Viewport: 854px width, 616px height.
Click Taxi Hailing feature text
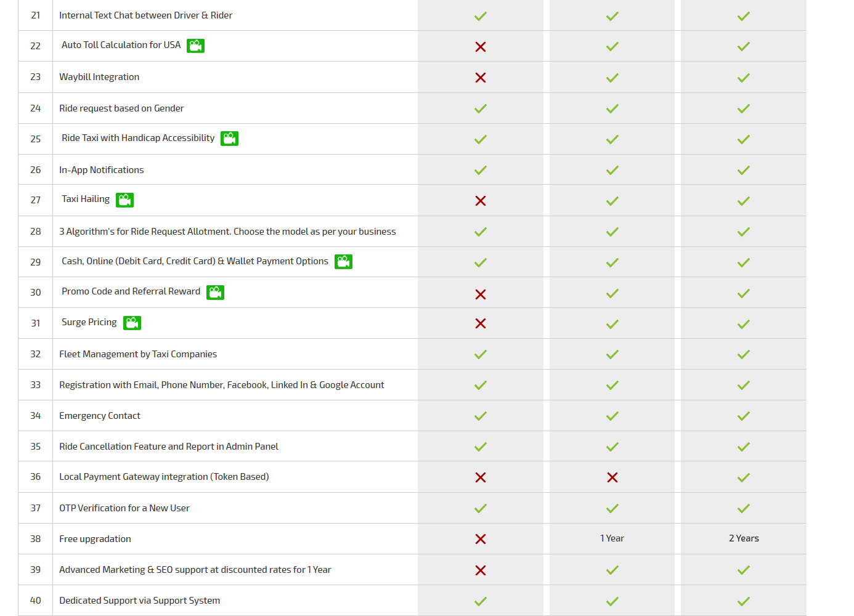pyautogui.click(x=86, y=199)
